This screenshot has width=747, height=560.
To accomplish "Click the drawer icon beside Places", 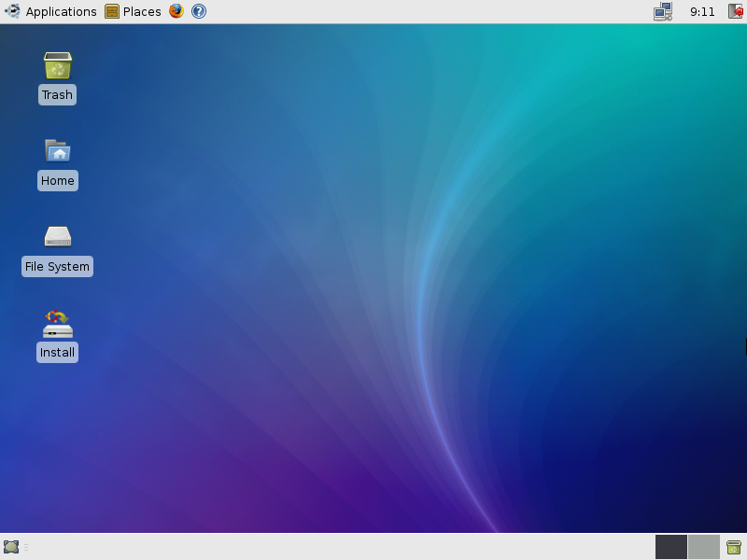I will point(112,11).
